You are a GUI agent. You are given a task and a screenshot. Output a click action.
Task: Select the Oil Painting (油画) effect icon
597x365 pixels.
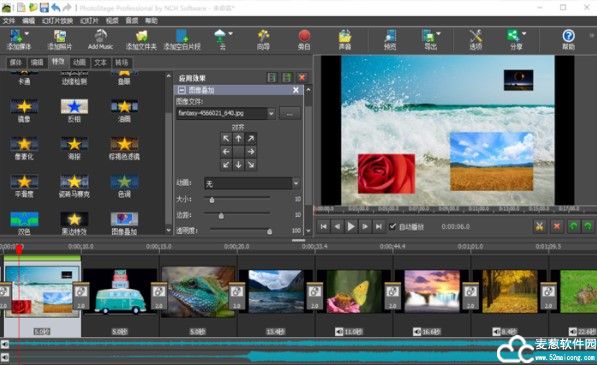pyautogui.click(x=125, y=107)
